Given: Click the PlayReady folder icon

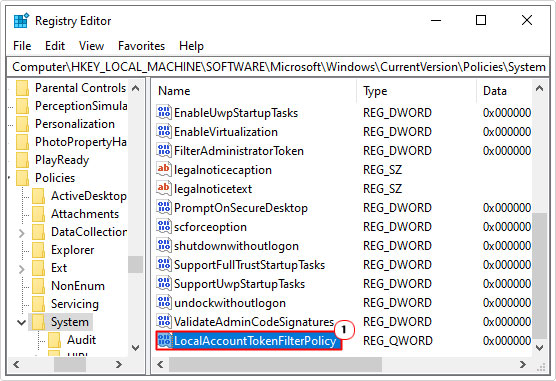Looking at the screenshot, I should 22,160.
